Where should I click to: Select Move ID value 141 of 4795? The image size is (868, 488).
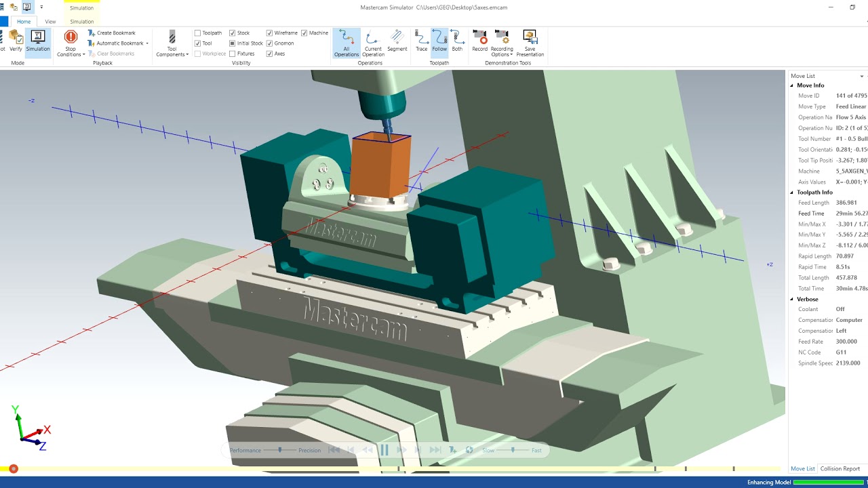(852, 96)
